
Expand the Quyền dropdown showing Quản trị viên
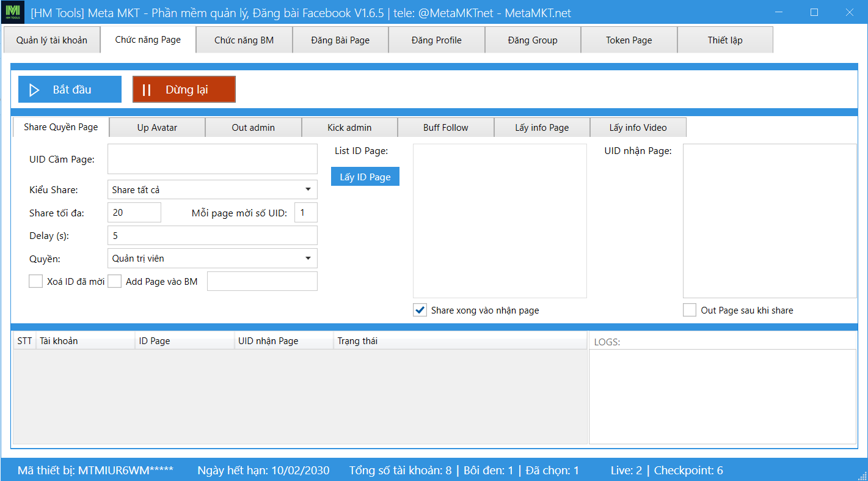(x=213, y=258)
